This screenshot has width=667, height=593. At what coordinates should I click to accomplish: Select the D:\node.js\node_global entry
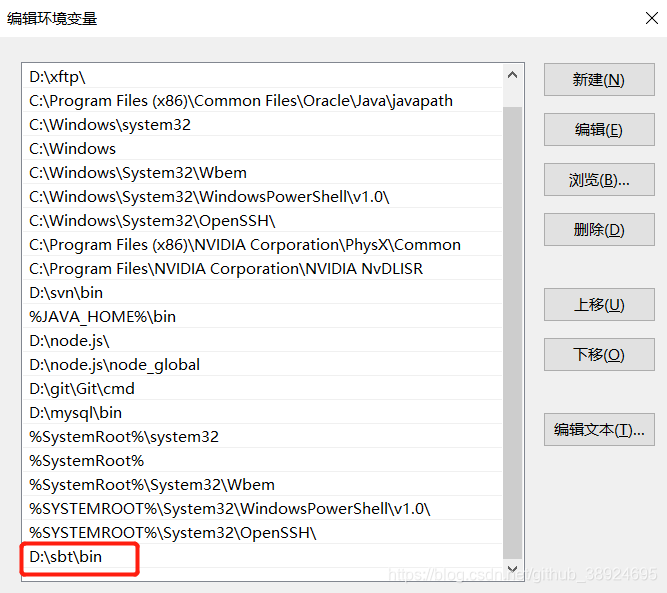(x=262, y=365)
